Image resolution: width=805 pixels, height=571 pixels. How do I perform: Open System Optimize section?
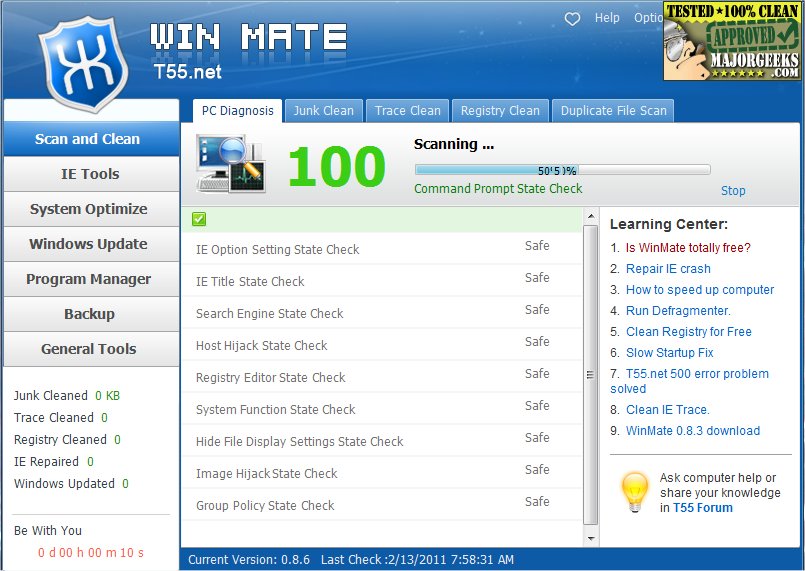tap(91, 209)
